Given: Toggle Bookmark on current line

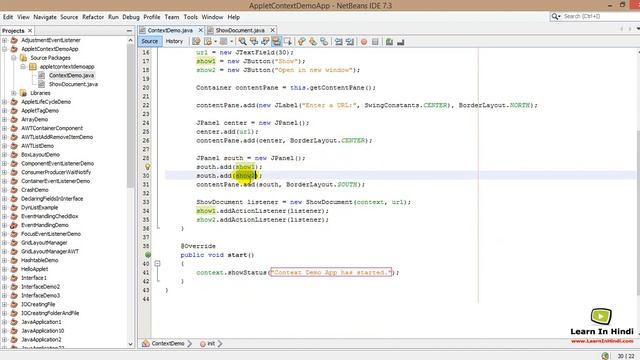Looking at the screenshot, I should point(324,42).
